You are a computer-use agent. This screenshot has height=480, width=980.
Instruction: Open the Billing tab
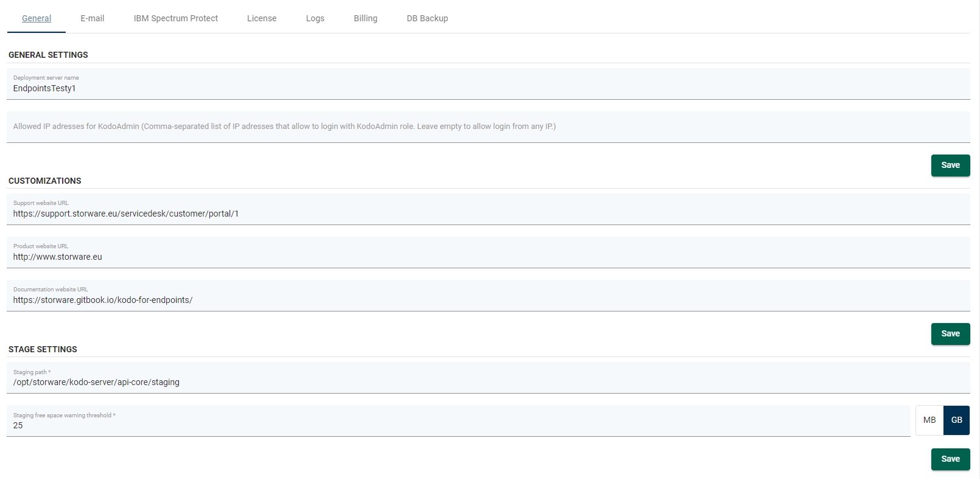pyautogui.click(x=365, y=18)
